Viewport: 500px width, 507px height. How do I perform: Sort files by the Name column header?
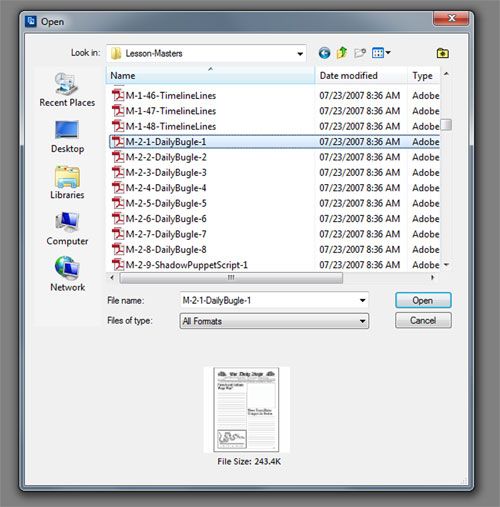(210, 76)
